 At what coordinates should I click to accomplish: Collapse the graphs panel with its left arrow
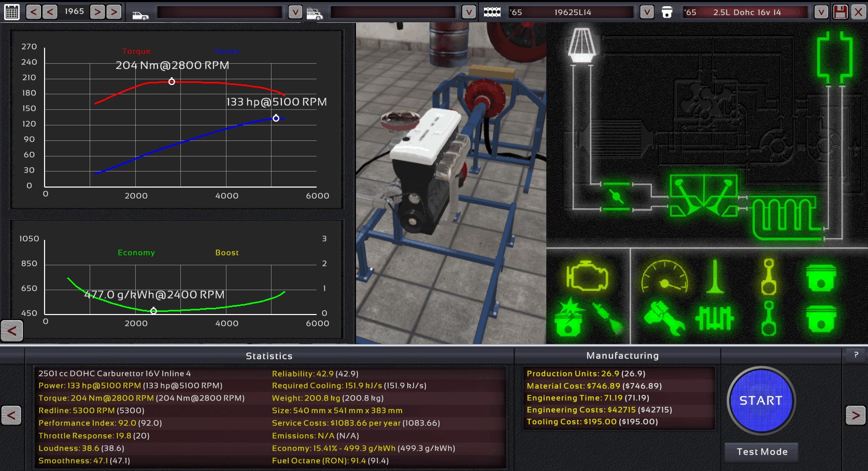pyautogui.click(x=12, y=330)
